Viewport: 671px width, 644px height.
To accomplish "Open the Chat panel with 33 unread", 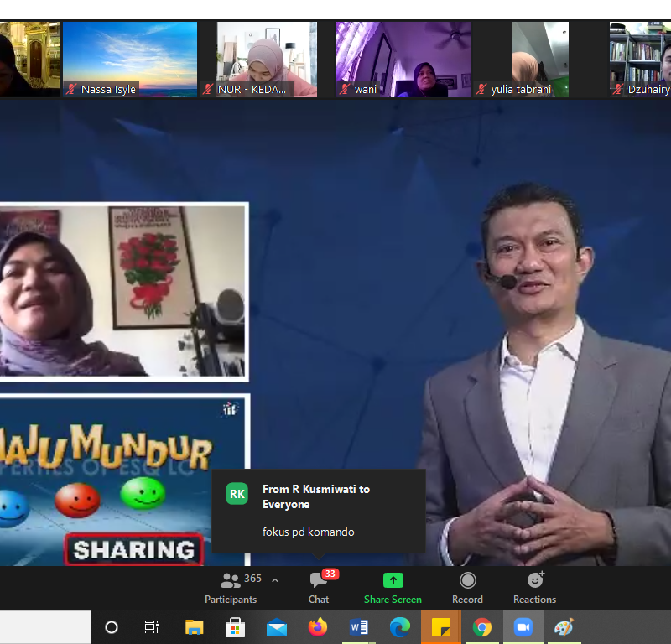I will point(319,587).
